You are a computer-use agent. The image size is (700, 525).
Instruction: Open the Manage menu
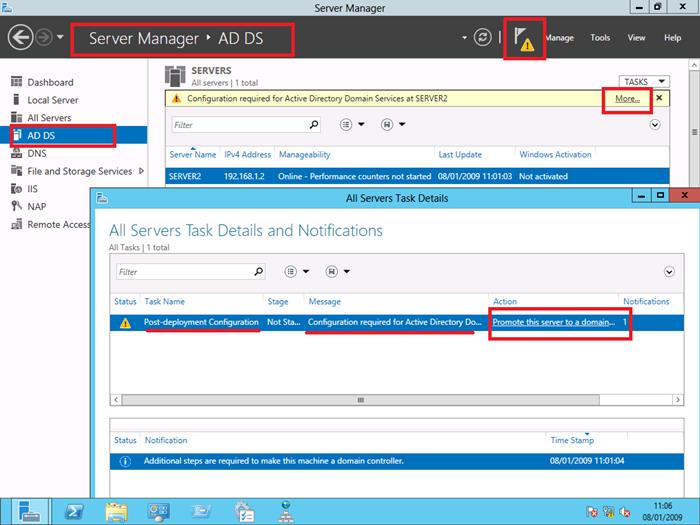[x=560, y=38]
